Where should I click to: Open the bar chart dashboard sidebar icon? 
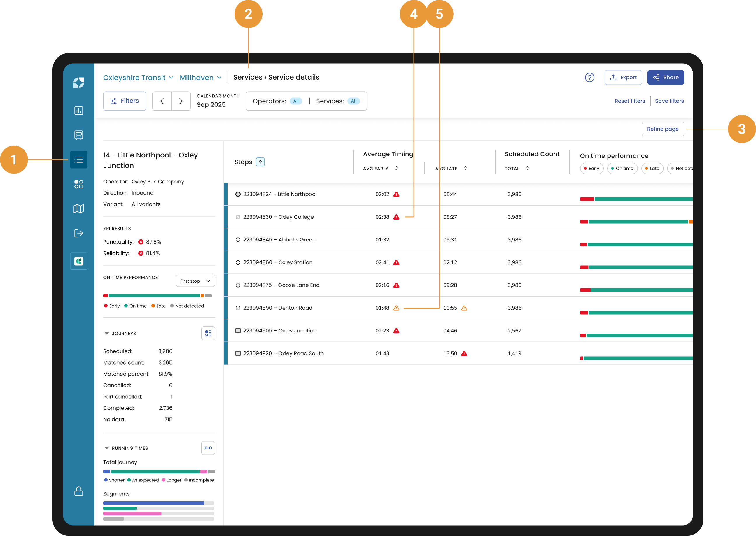tap(78, 111)
